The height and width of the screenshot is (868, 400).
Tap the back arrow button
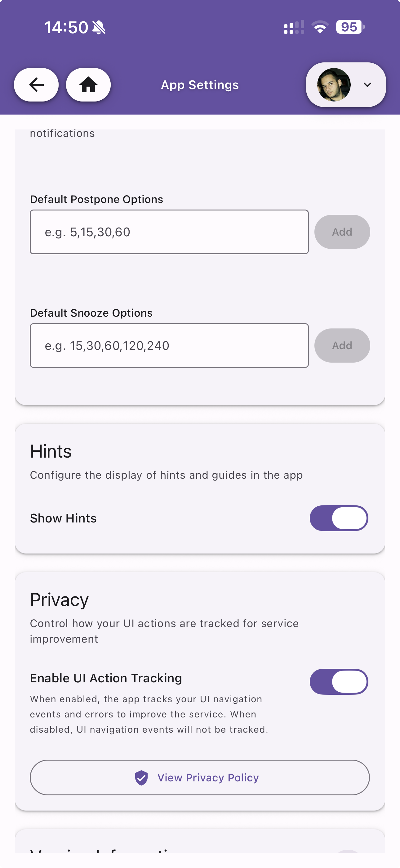pos(36,84)
